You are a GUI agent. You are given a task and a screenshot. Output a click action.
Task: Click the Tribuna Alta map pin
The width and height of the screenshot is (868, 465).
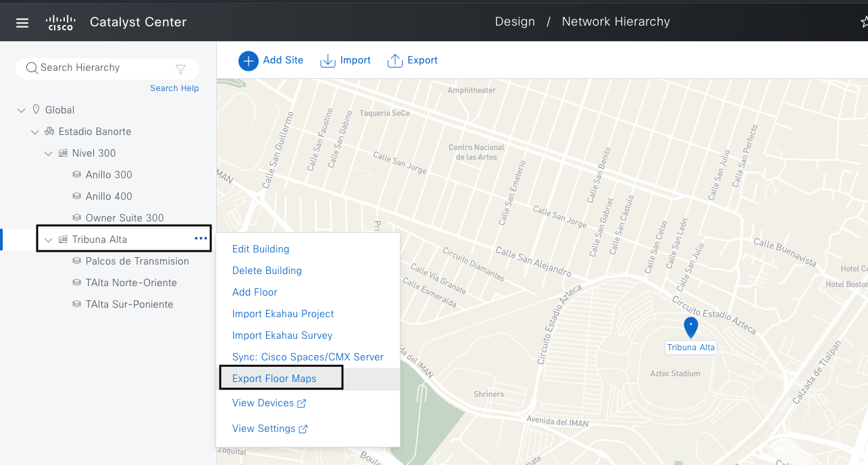click(x=690, y=327)
